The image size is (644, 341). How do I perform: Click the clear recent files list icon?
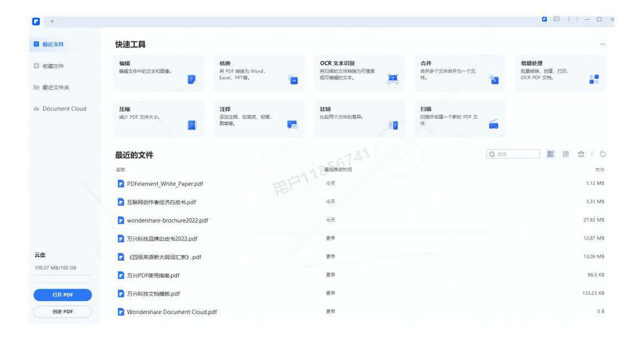[x=581, y=154]
